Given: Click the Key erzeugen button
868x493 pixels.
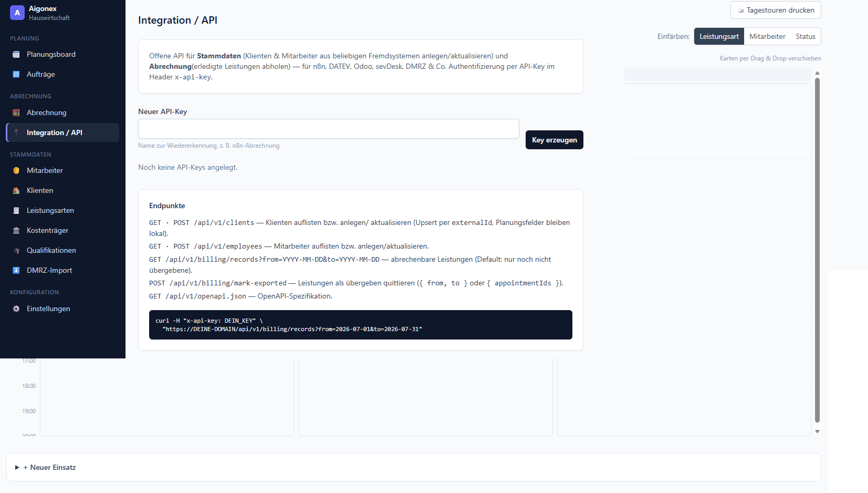Looking at the screenshot, I should tap(555, 140).
